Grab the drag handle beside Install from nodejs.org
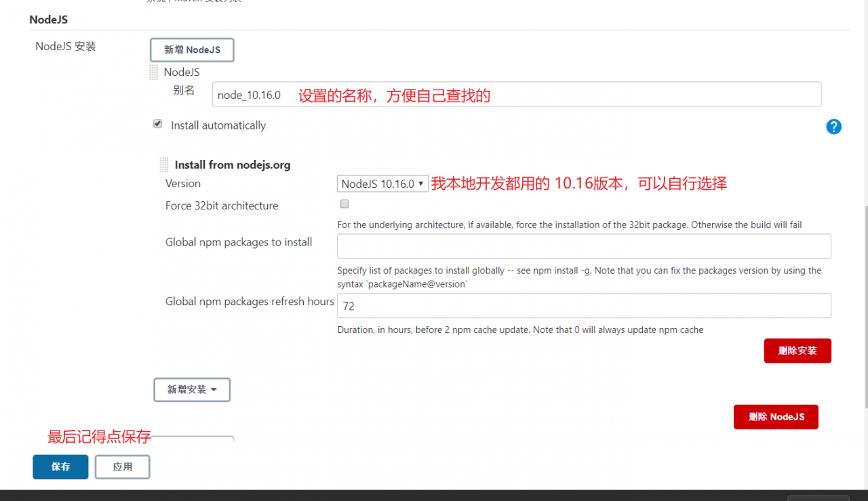This screenshot has height=501, width=868. click(x=164, y=165)
